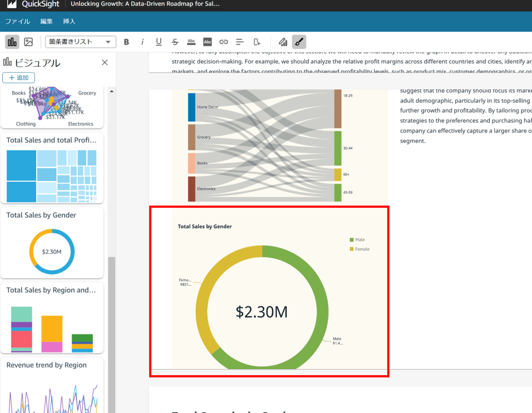Click the Books sankey node
This screenshot has width=532, height=413.
point(192,163)
